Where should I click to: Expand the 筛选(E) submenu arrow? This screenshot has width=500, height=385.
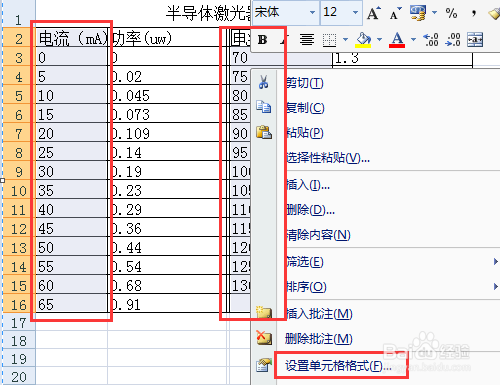496,262
